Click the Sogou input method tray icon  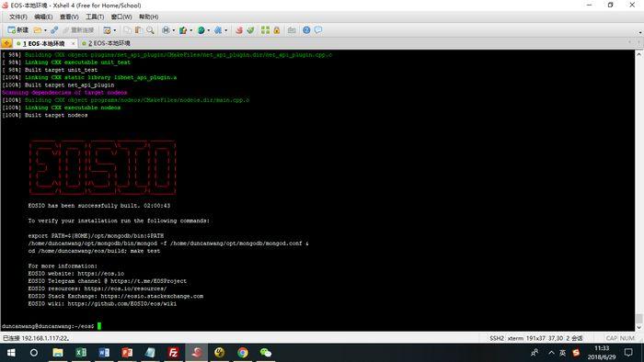576,353
